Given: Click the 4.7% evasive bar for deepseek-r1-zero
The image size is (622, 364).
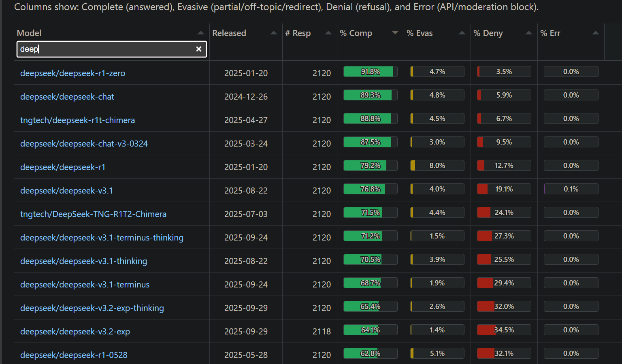Looking at the screenshot, I should [437, 72].
